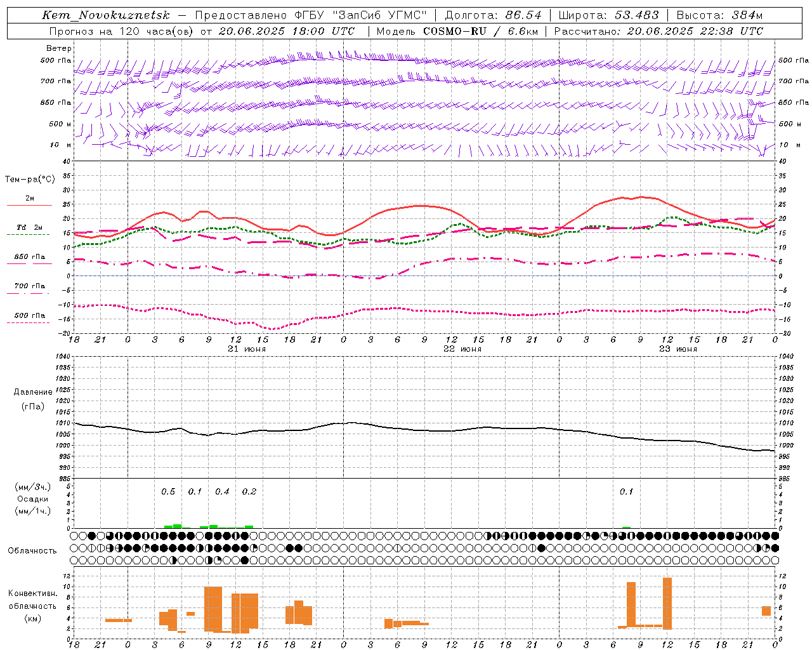Click the 22 июня date label
This screenshot has height=650, width=812.
click(462, 349)
